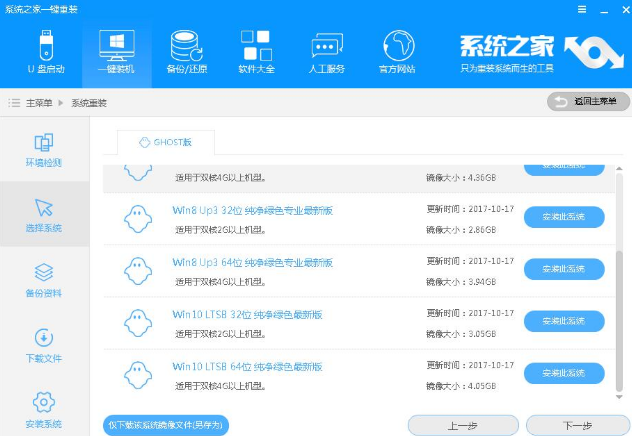Click the breadcrumb arrow after 主菜单
Screen dimensions: 632x436
point(61,103)
